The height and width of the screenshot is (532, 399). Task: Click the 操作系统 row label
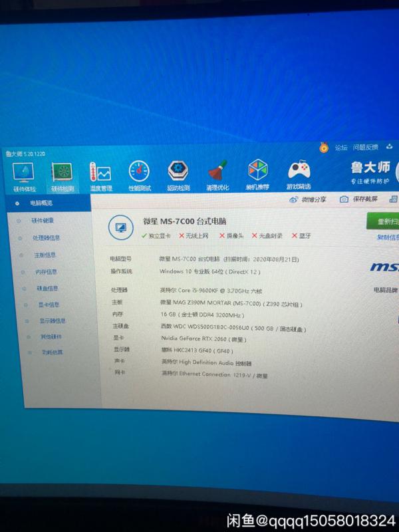pyautogui.click(x=121, y=271)
